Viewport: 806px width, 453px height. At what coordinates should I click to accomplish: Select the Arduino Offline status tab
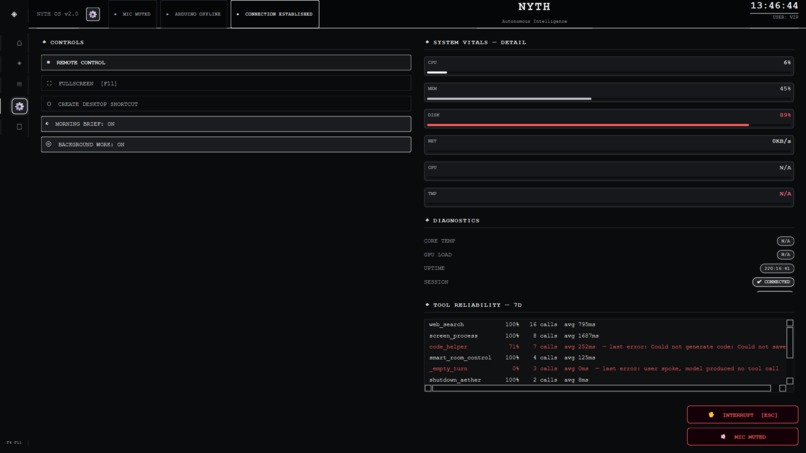coord(194,14)
